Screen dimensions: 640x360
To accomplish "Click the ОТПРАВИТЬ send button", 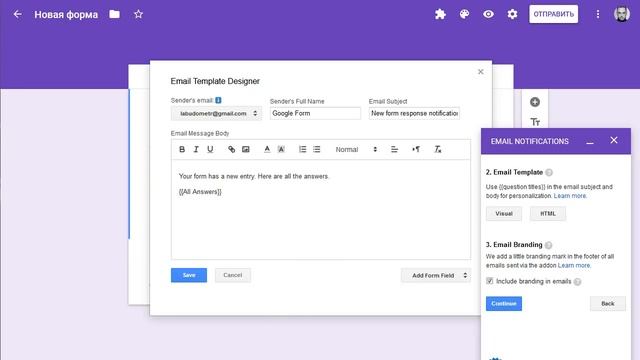I will tap(553, 14).
